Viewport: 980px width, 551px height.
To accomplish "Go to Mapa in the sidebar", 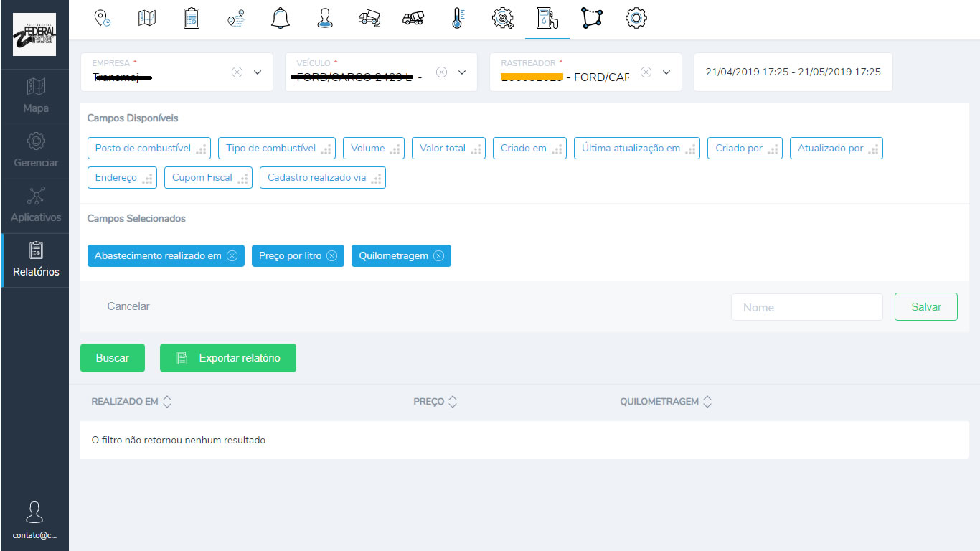I will click(x=35, y=97).
